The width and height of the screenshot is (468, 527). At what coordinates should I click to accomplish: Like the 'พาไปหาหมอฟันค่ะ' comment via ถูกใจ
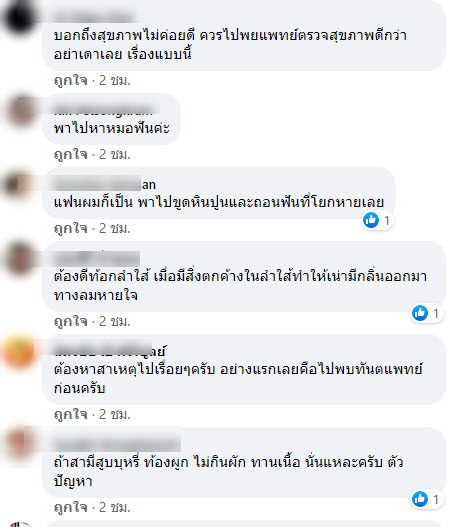coord(71,155)
